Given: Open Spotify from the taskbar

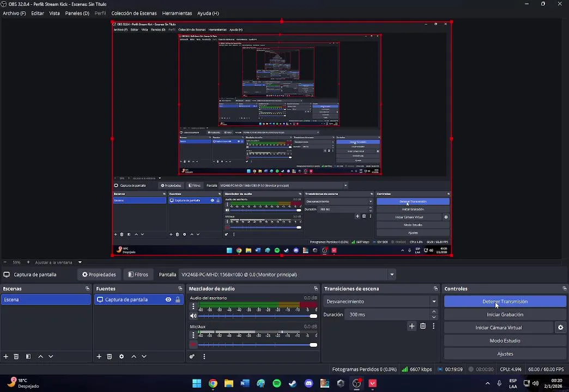Looking at the screenshot, I should click(277, 383).
